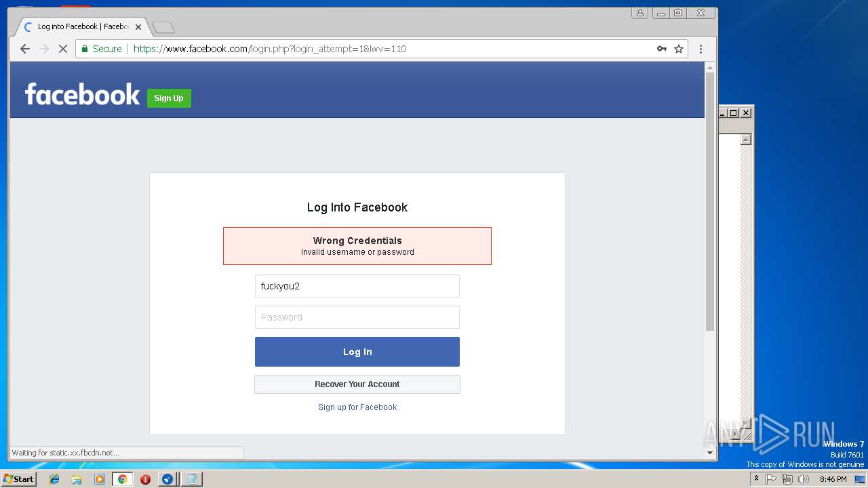The image size is (868, 488).
Task: Close the background window on the right
Action: click(746, 113)
